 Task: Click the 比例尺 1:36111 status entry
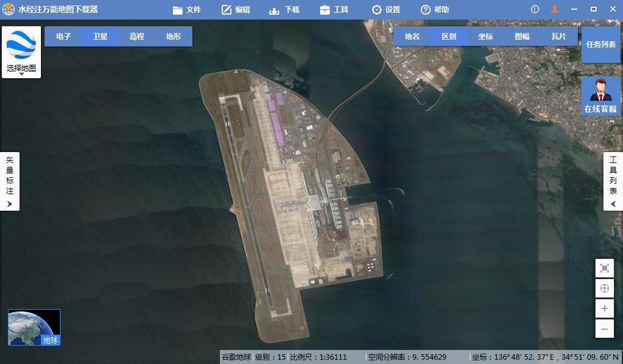coord(318,357)
